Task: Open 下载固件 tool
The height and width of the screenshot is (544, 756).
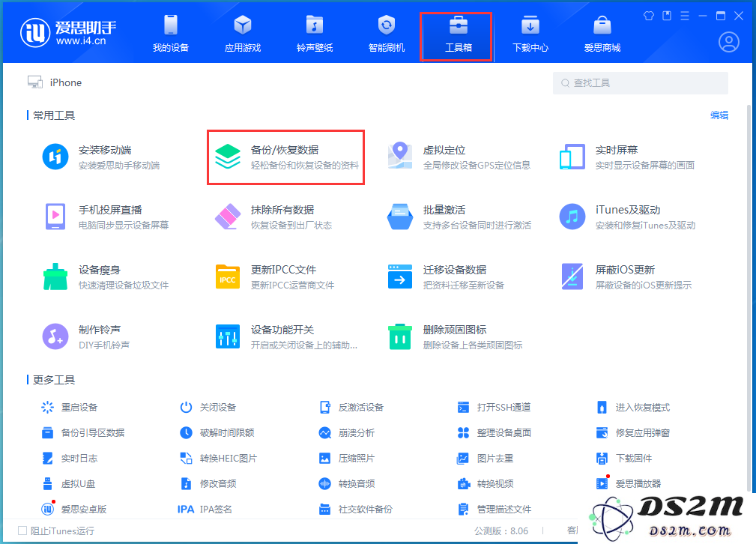Action: pyautogui.click(x=624, y=459)
